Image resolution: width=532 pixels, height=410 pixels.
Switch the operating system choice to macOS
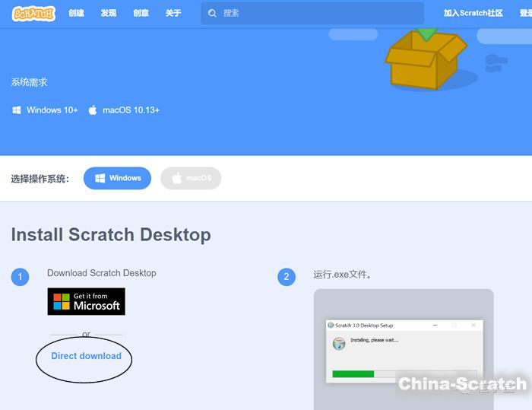[191, 178]
